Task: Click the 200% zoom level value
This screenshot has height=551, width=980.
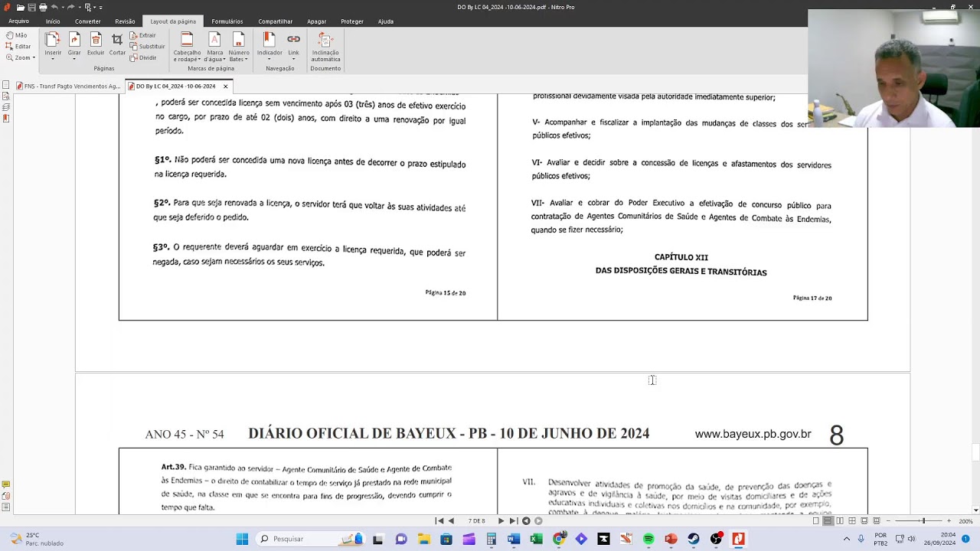Action: pos(966,521)
